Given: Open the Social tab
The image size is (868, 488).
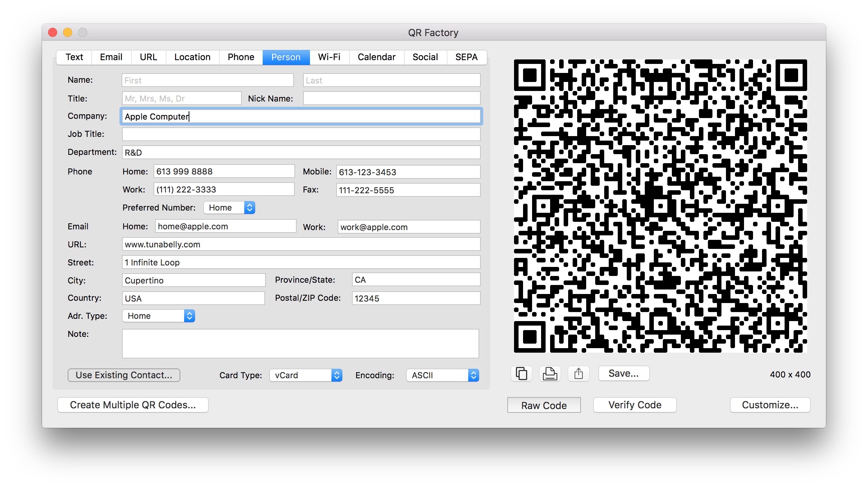Looking at the screenshot, I should tap(425, 57).
